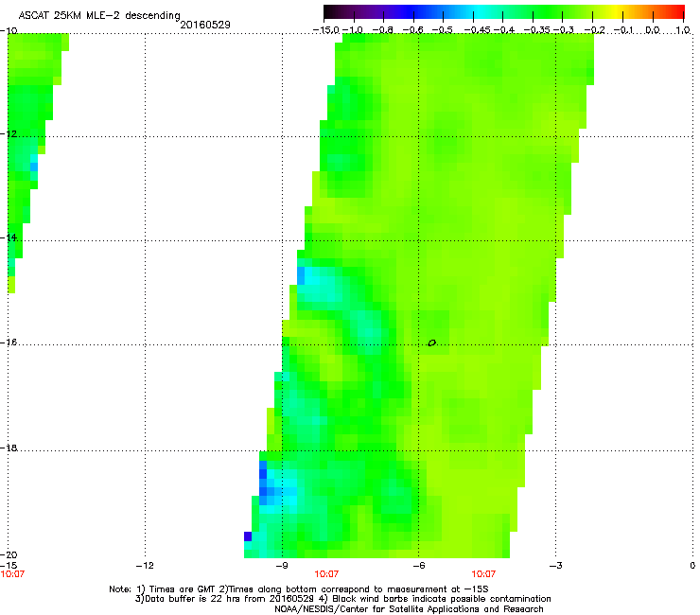
Task: Click the red 10:07 under the -15 label
Action: click(x=12, y=574)
